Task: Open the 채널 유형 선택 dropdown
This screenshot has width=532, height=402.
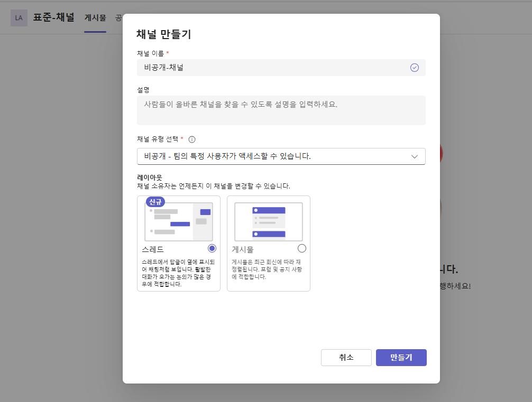Action: [x=281, y=156]
